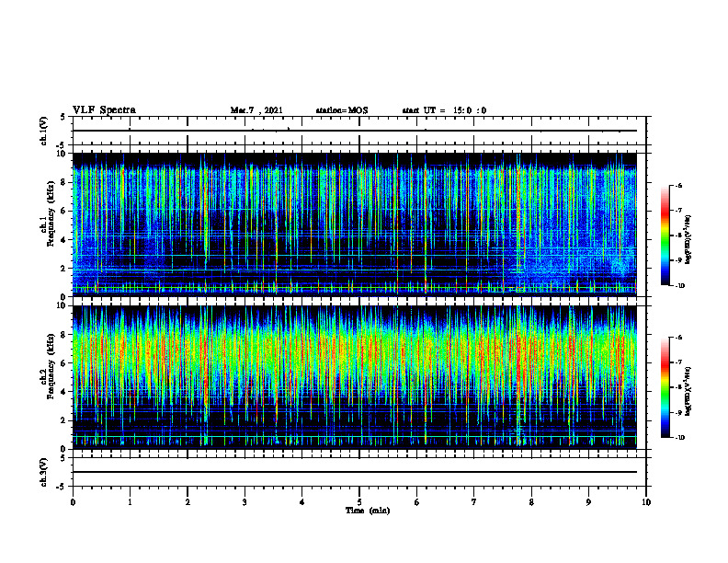
Task: Click time axis tick label "10" at right end
Action: point(646,502)
